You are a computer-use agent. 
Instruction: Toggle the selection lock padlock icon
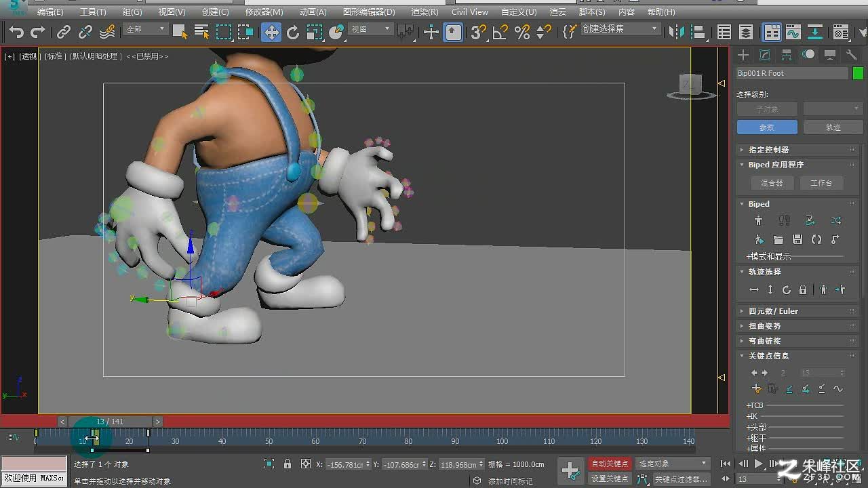pyautogui.click(x=288, y=464)
